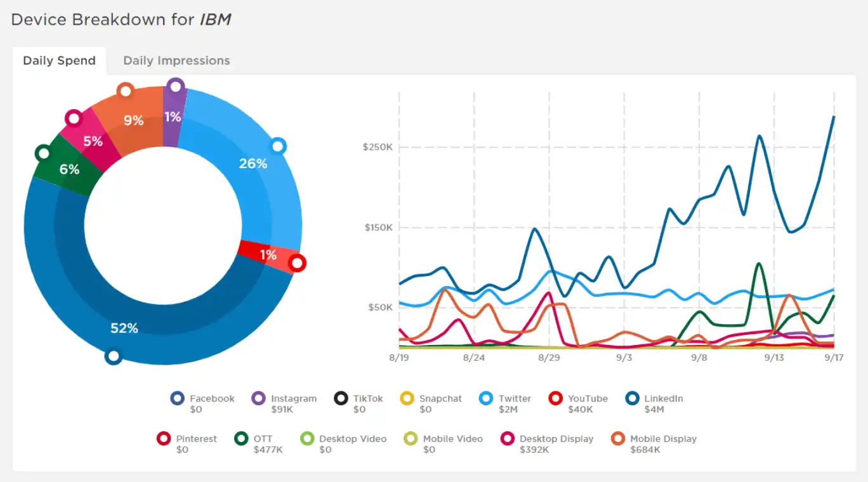This screenshot has height=482, width=868.
Task: Click the Twitter $2M value
Action: point(508,410)
